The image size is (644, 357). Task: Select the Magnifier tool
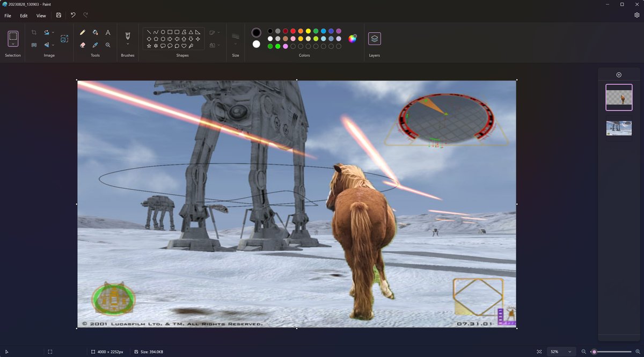[108, 45]
